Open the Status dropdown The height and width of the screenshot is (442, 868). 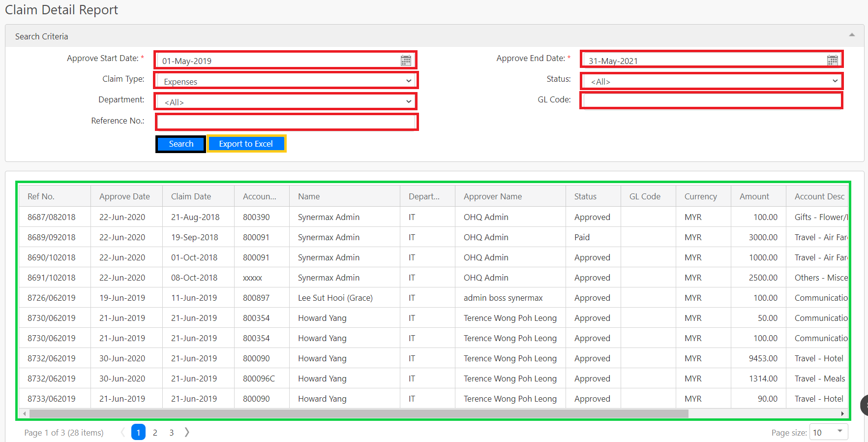coord(712,81)
